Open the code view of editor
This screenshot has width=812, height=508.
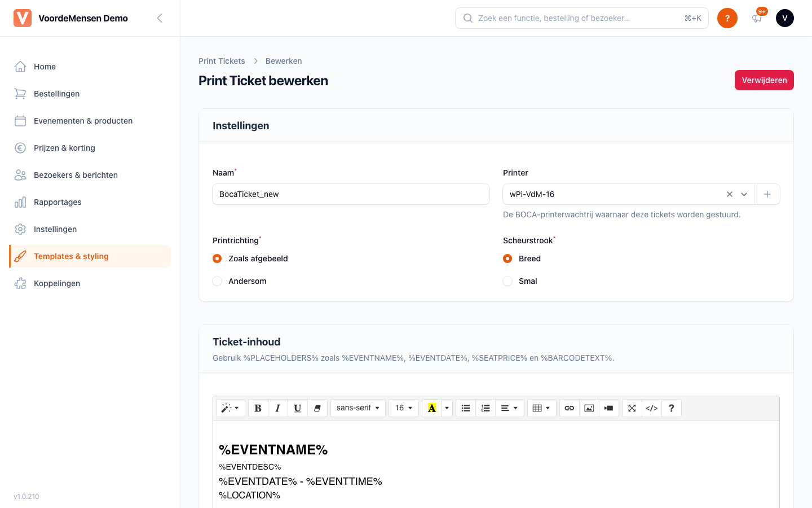tap(652, 408)
